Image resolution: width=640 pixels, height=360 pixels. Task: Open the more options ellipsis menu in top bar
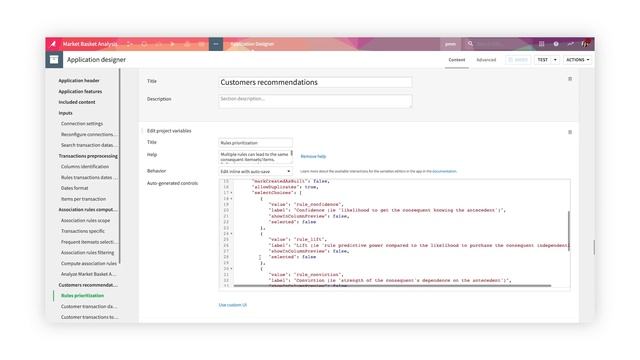coord(216,44)
